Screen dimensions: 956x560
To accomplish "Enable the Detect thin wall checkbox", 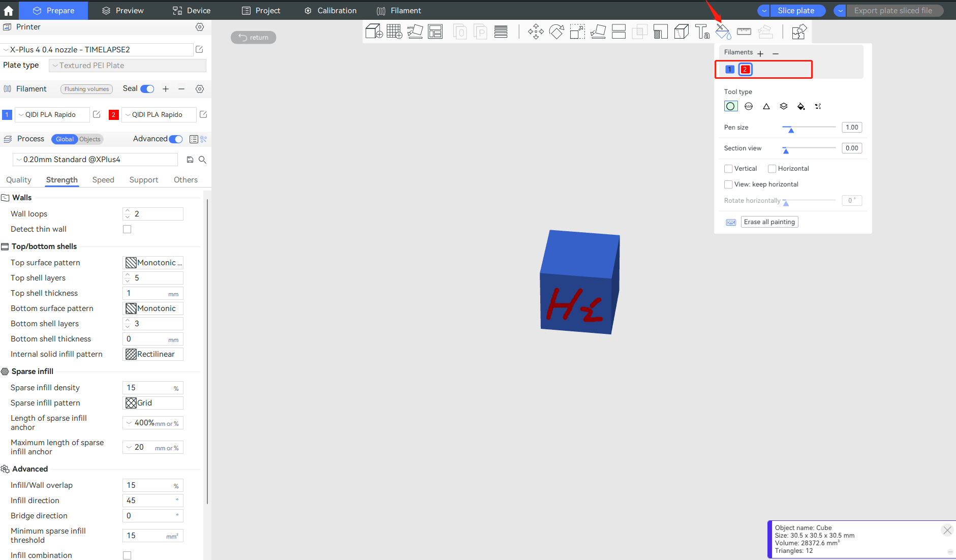I will click(127, 229).
